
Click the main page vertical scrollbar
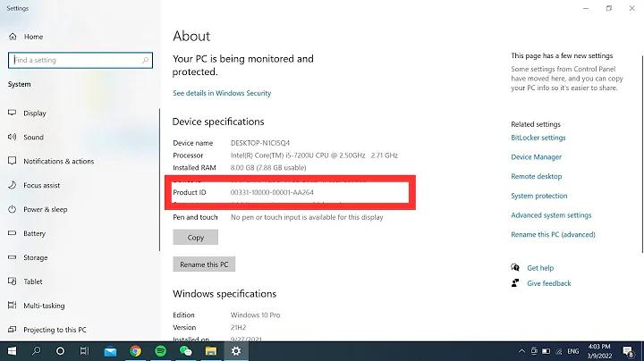(x=642, y=154)
